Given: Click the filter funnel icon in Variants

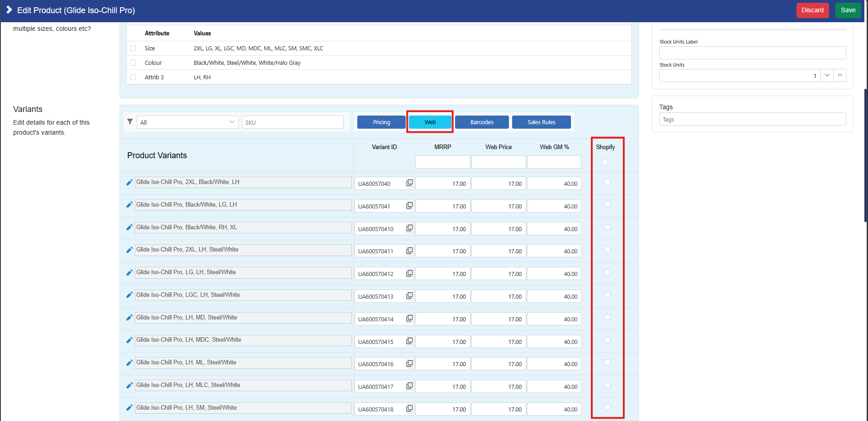Looking at the screenshot, I should (130, 122).
